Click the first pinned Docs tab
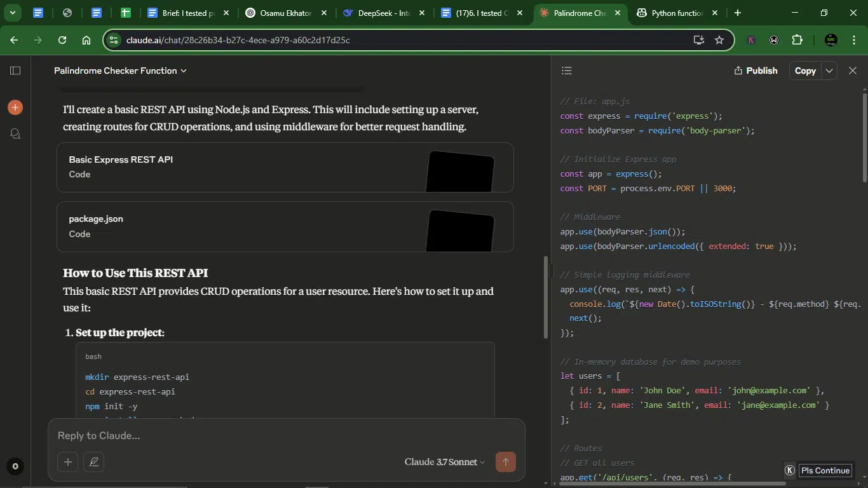The image size is (868, 488). (x=38, y=13)
